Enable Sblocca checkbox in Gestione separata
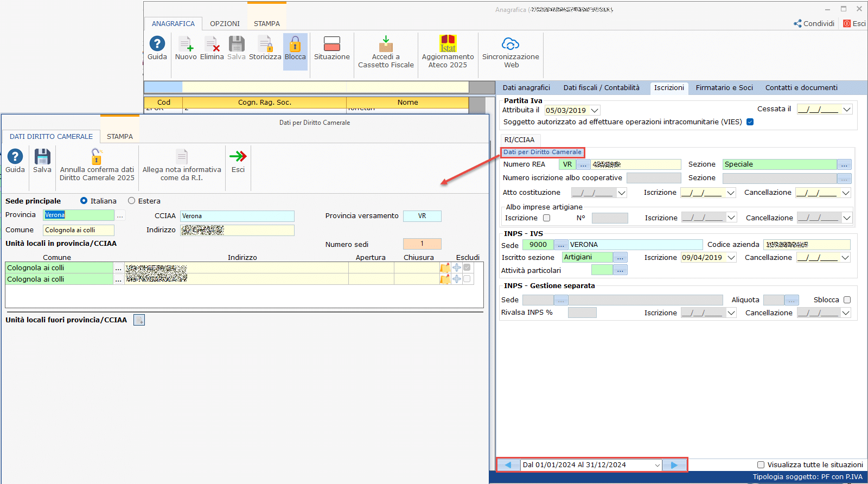This screenshot has width=868, height=484. [847, 300]
